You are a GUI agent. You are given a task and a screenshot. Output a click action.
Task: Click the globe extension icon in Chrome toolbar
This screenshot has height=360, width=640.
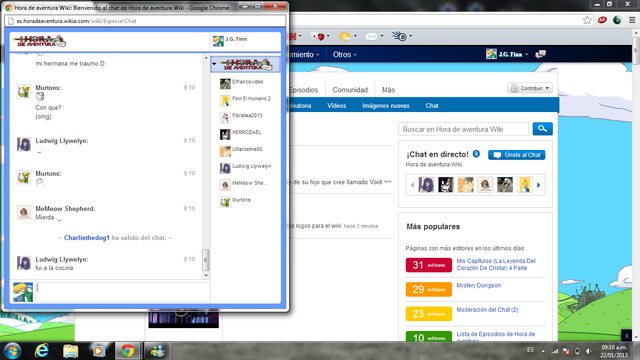point(617,20)
